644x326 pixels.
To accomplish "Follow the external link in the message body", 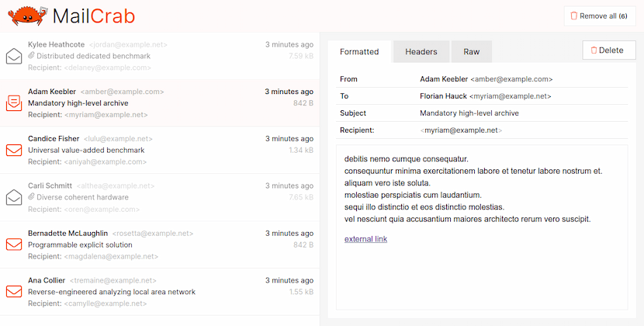I will (365, 239).
